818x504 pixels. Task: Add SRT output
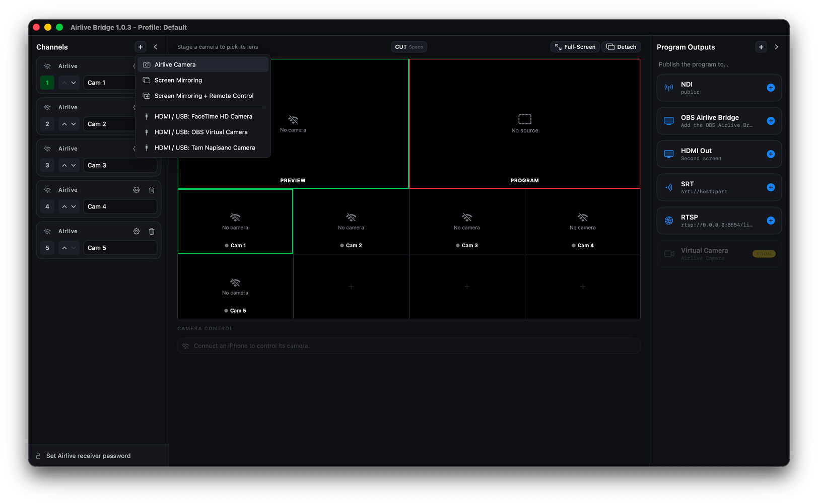771,187
